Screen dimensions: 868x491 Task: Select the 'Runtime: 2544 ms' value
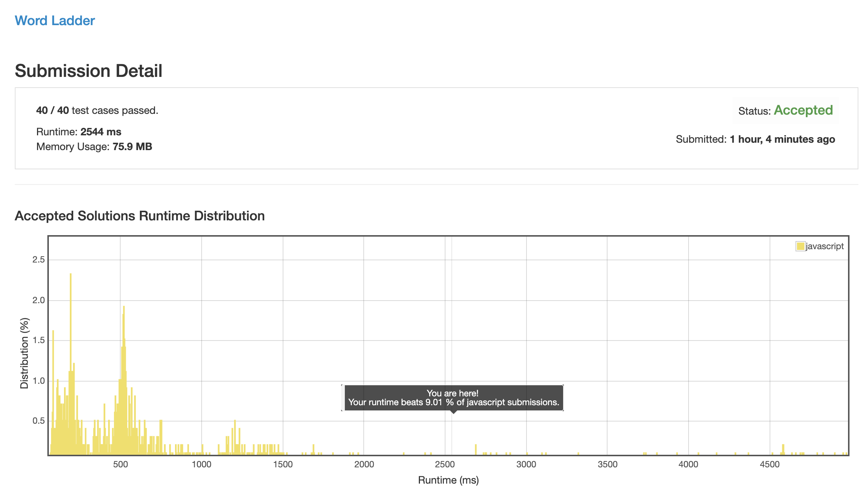(101, 132)
